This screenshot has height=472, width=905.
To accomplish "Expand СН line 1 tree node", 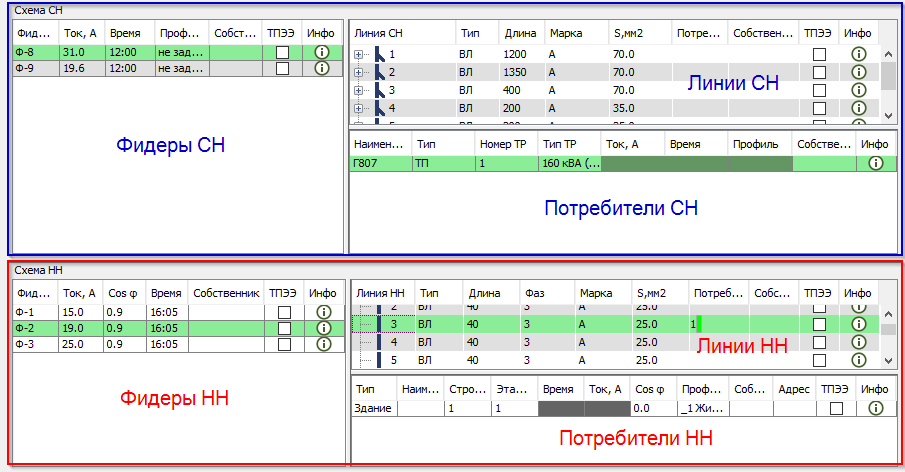I will [x=358, y=54].
